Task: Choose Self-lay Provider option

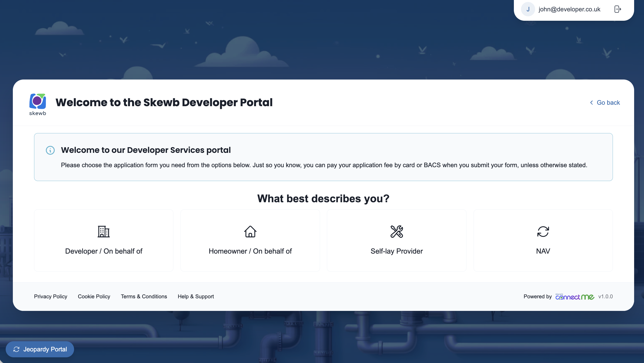Action: point(397,241)
